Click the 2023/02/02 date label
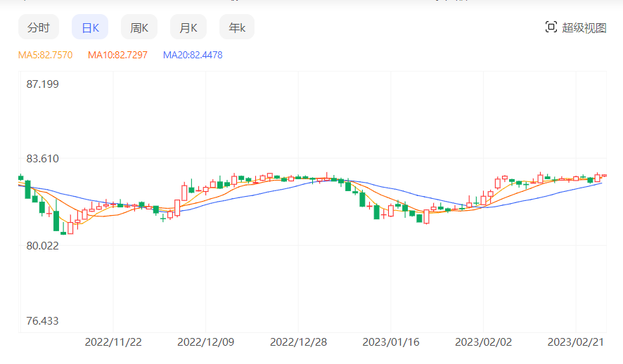This screenshot has width=623, height=364. (484, 342)
